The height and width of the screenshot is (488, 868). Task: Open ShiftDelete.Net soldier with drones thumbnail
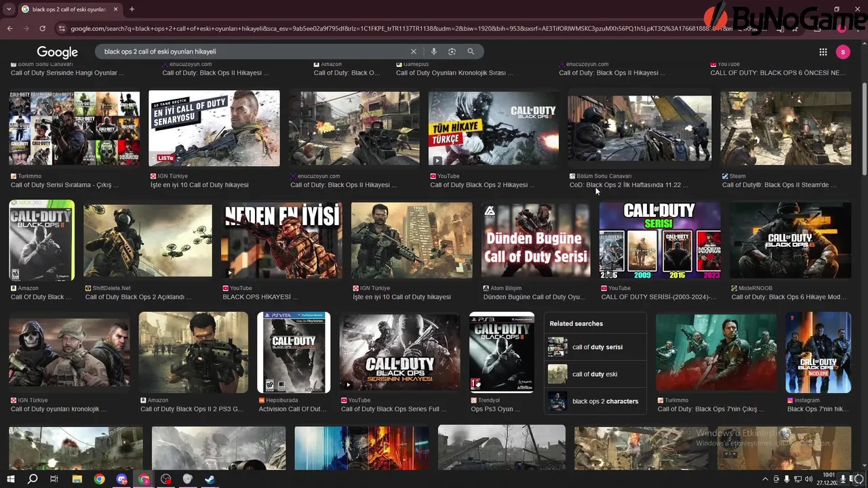(x=148, y=241)
